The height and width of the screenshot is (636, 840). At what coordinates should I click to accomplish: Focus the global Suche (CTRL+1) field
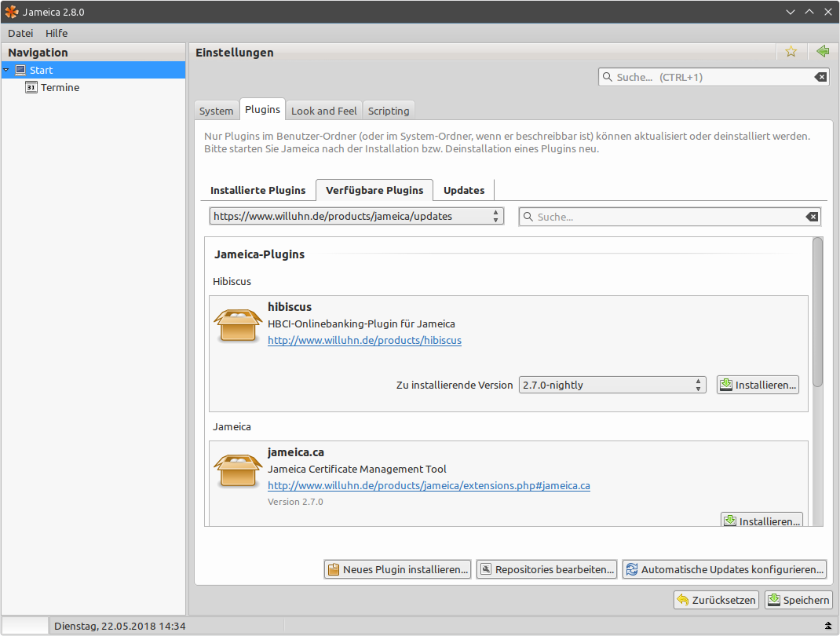(714, 77)
